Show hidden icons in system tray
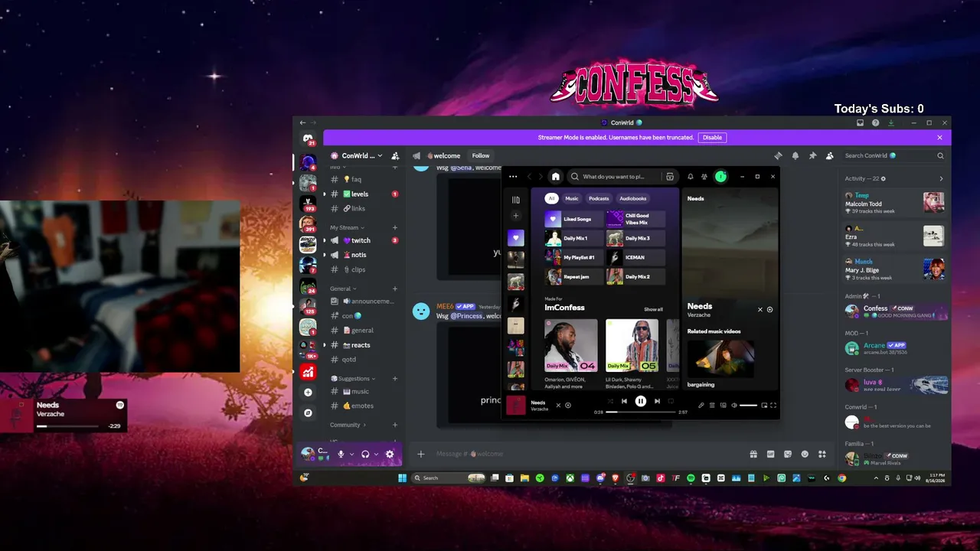 [877, 478]
